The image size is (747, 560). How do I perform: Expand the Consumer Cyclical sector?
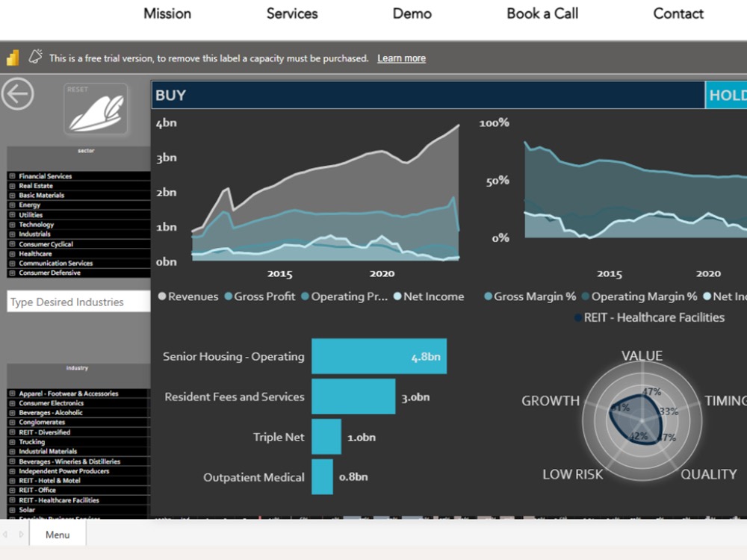tap(13, 244)
